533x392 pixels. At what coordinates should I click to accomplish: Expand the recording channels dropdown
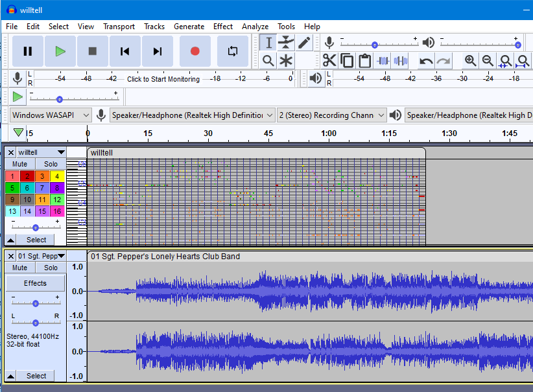point(332,115)
